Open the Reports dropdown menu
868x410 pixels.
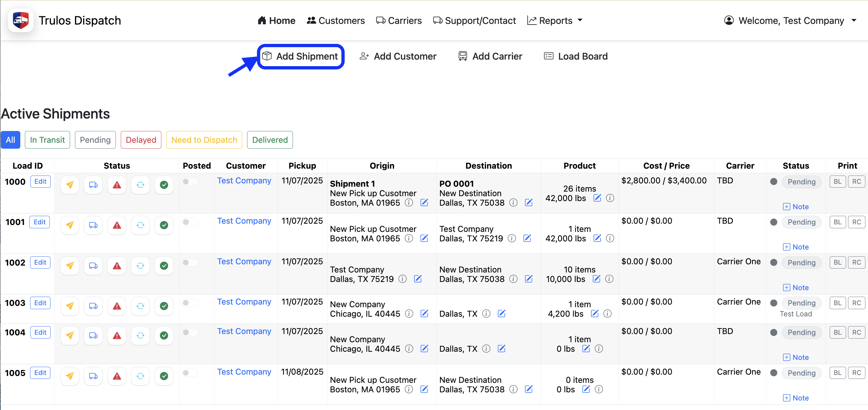coord(555,20)
